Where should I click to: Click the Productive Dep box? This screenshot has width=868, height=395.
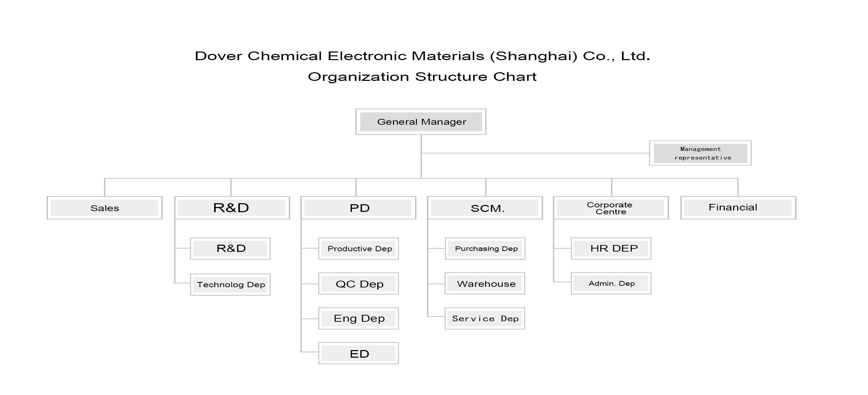click(x=358, y=248)
